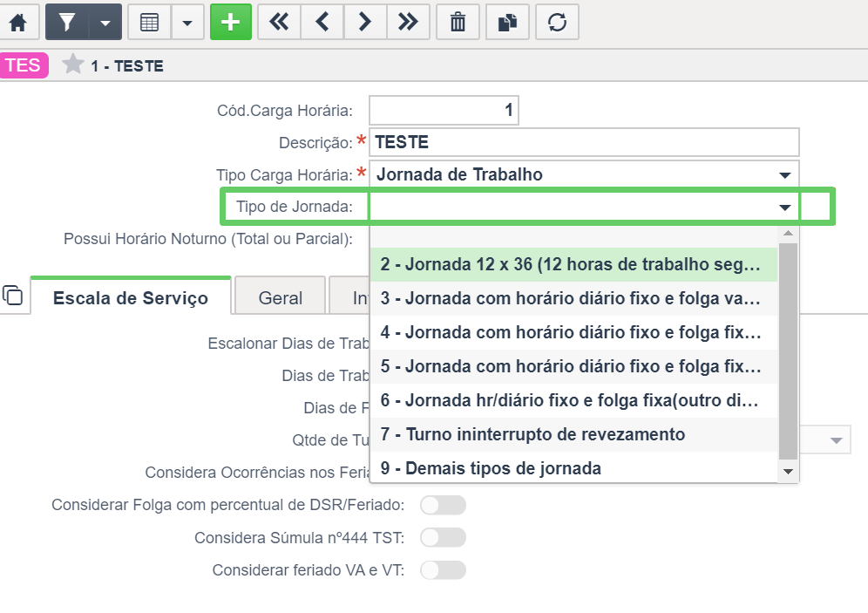Jump to the first record
Viewport: 868px width, 613px height.
click(279, 23)
